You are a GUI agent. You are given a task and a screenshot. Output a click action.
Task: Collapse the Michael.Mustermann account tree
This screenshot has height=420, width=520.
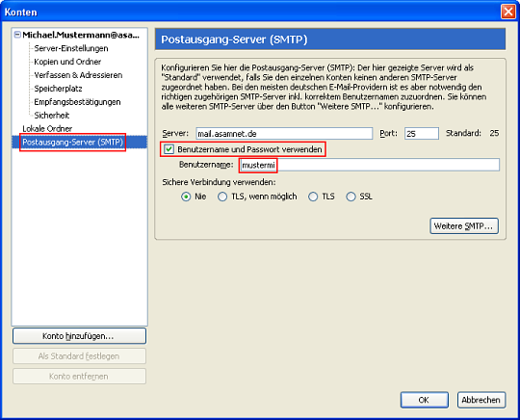[x=17, y=35]
